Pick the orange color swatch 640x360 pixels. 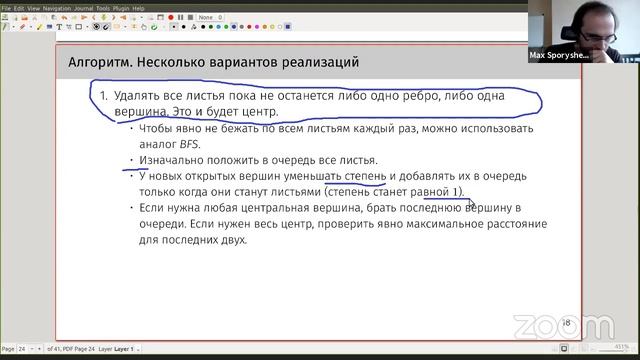click(264, 27)
